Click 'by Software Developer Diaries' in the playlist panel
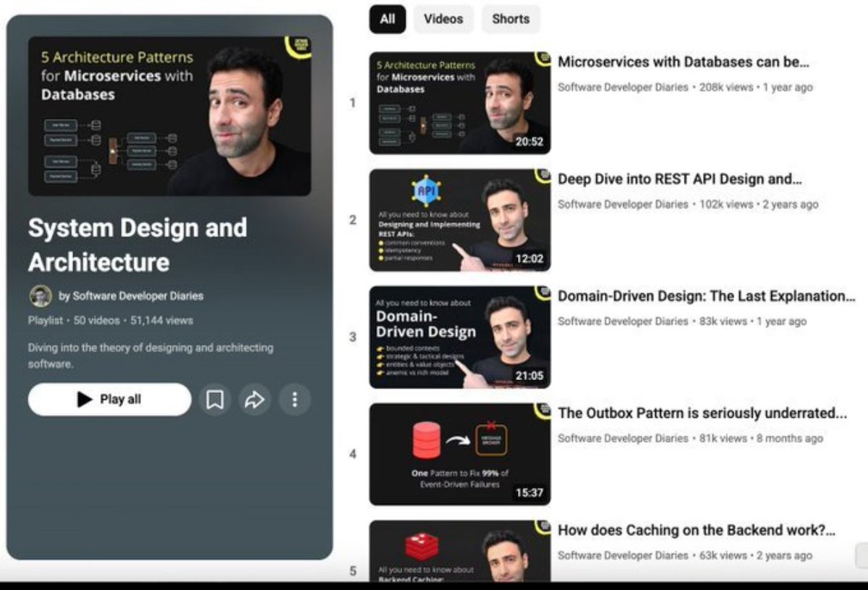This screenshot has width=868, height=590. point(131,296)
